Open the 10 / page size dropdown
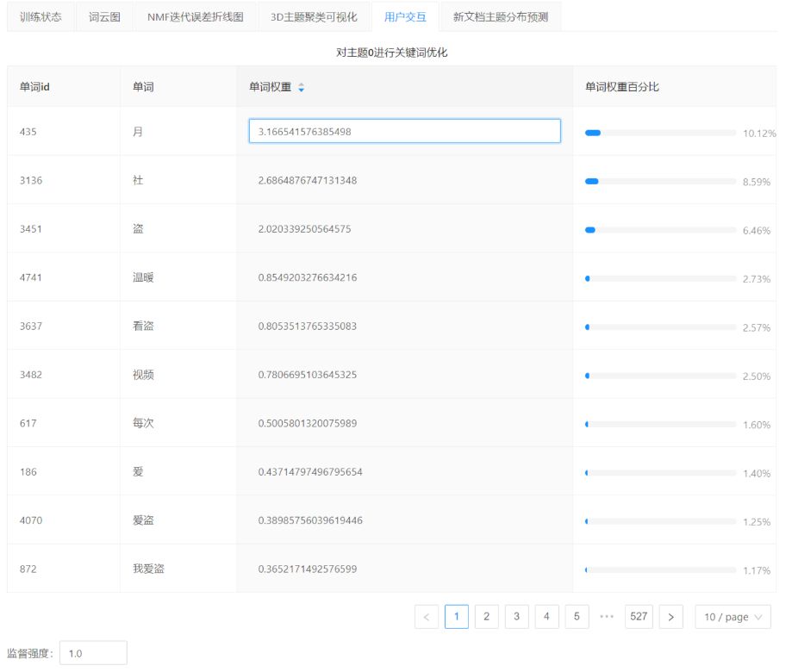Viewport: 792px width, 672px height. click(733, 617)
